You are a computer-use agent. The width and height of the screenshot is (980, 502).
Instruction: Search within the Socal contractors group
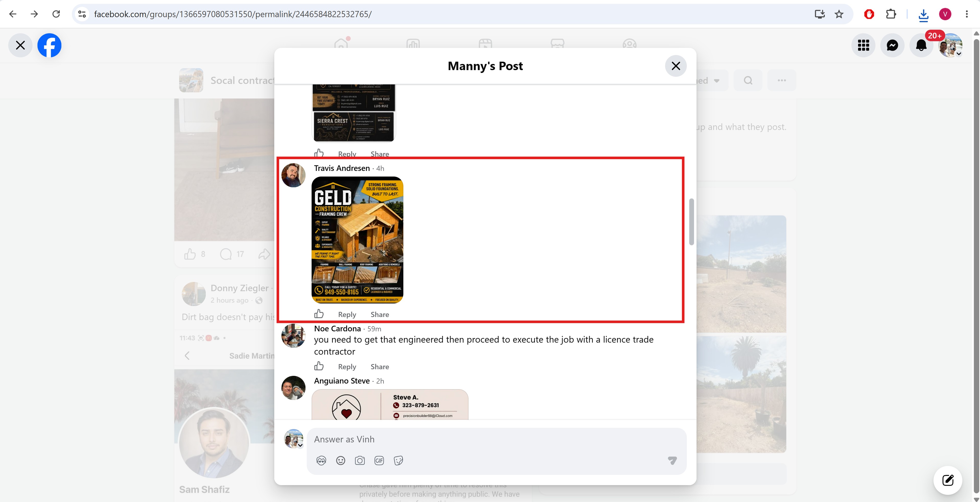pyautogui.click(x=748, y=80)
